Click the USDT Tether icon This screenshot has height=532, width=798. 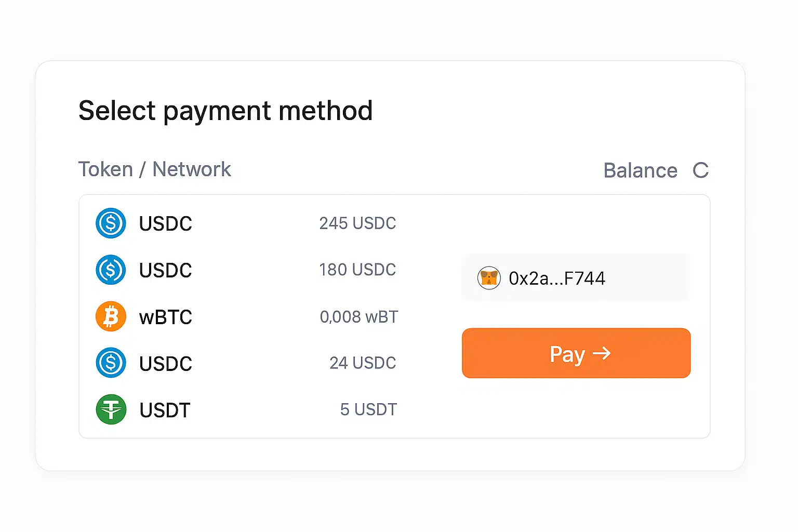point(111,409)
